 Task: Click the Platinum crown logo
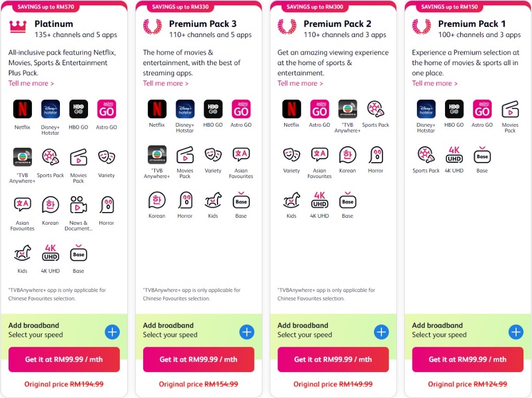coord(18,26)
